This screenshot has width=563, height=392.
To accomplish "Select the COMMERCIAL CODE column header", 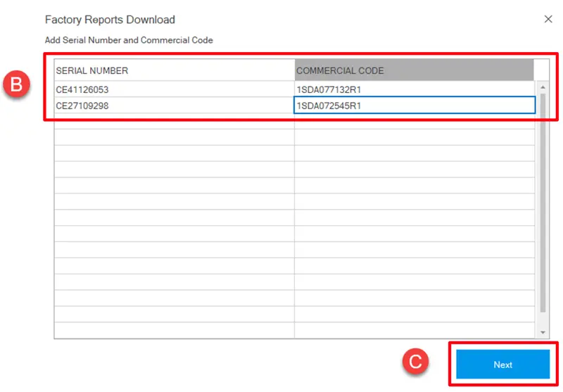I will (x=414, y=70).
